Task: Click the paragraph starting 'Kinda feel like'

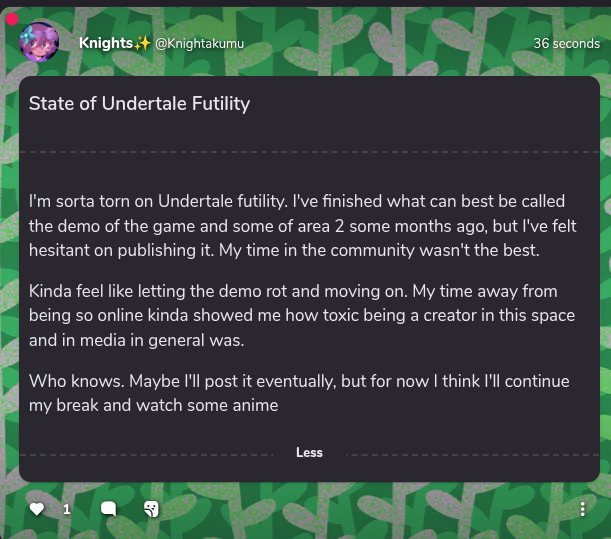Action: (x=302, y=315)
